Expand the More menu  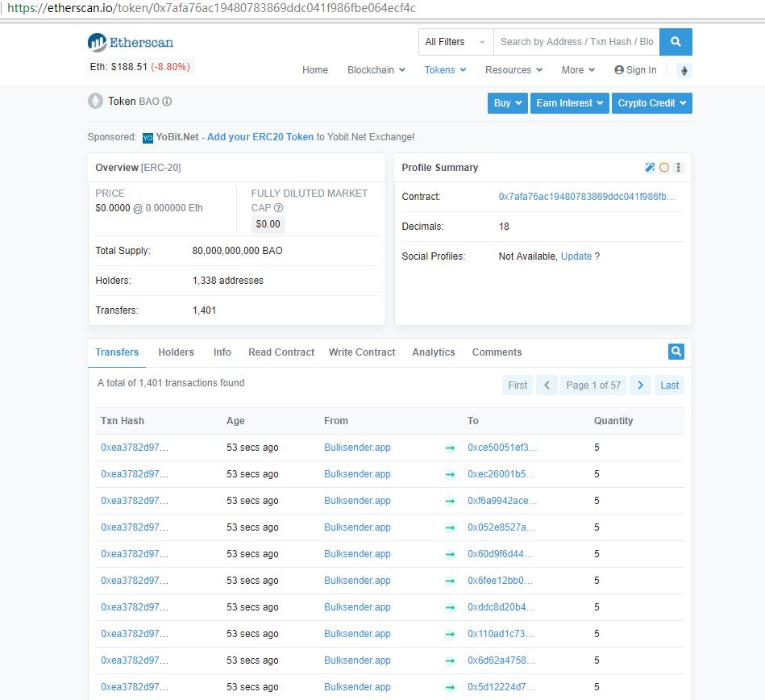point(578,70)
